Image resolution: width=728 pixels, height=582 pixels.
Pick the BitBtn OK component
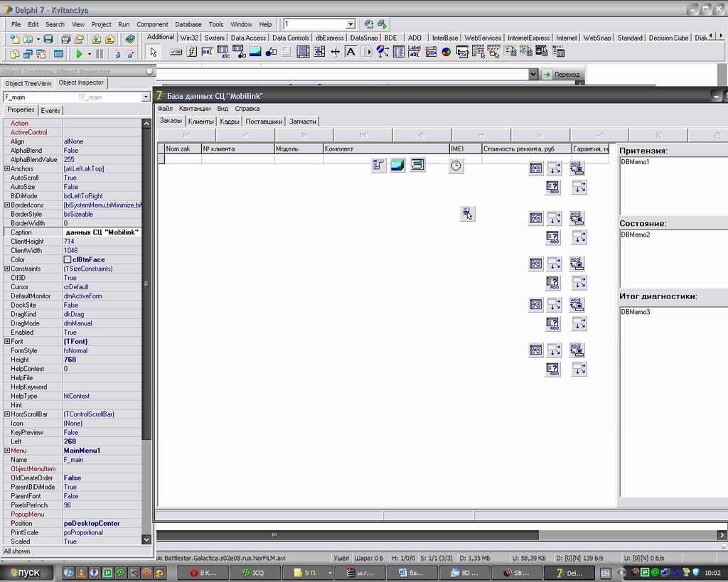tap(176, 52)
